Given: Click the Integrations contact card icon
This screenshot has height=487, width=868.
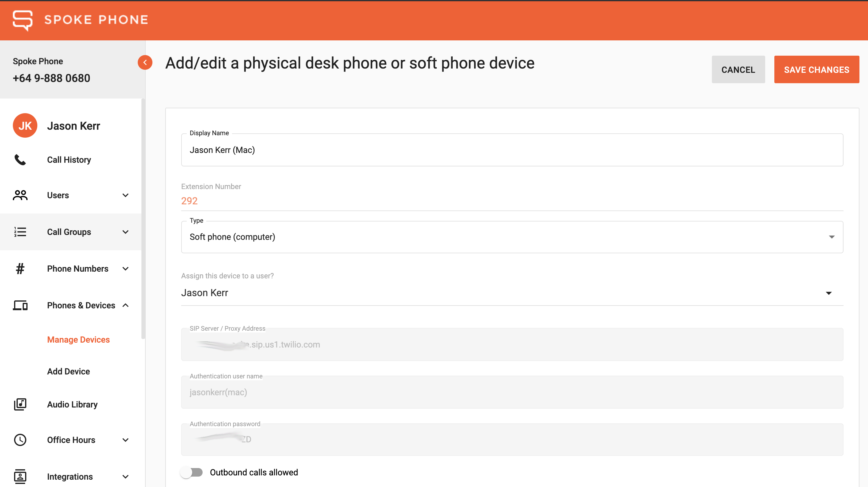Looking at the screenshot, I should 20,477.
